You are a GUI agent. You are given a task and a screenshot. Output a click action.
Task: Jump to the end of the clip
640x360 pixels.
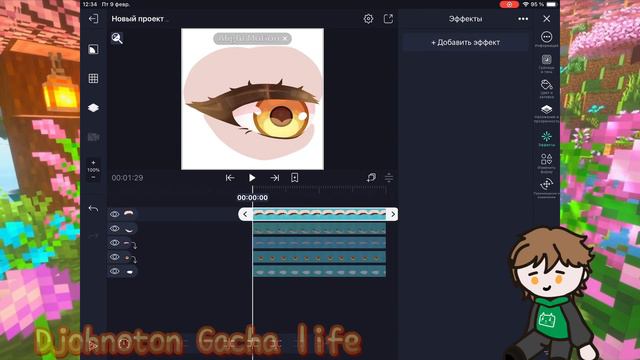coord(275,178)
